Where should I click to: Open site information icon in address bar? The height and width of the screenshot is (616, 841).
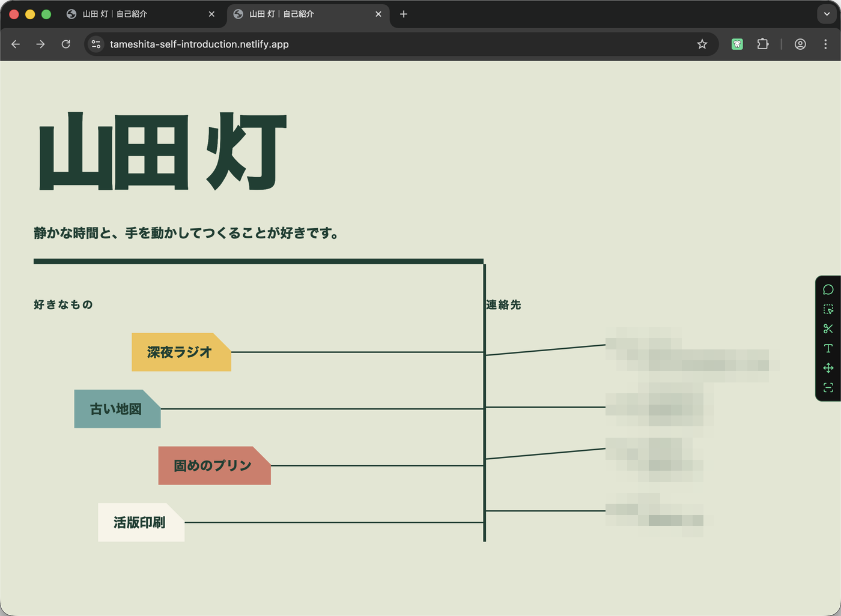point(96,44)
